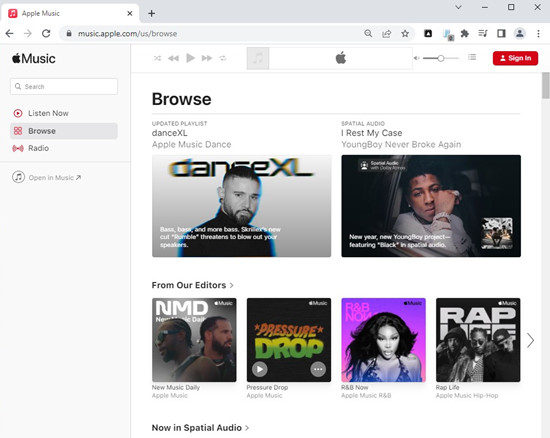Screen dimensions: 550x438
Task: Click the I Rest My Case title
Action: coord(371,133)
